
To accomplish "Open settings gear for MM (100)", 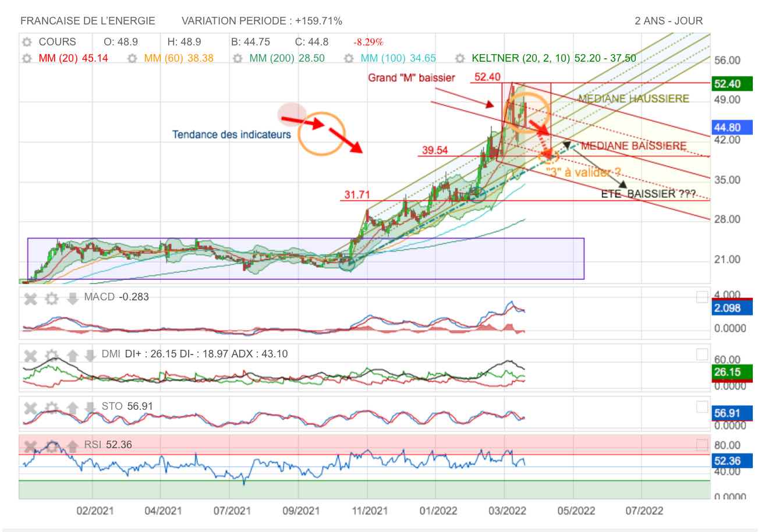I will [x=349, y=59].
